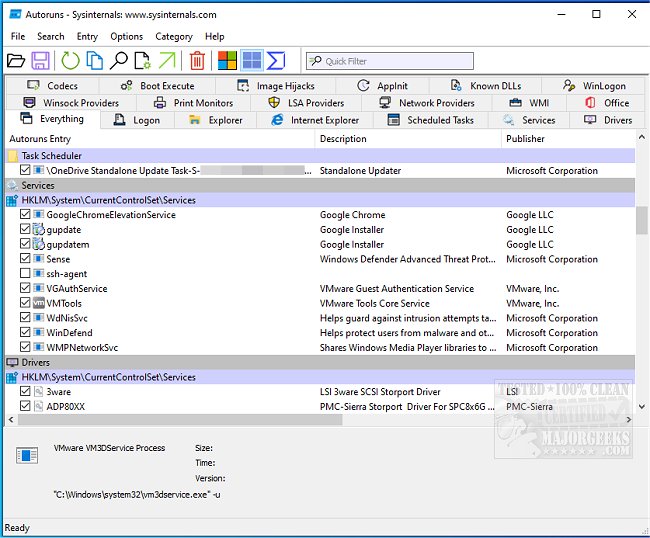
Task: Click the Find magnifier toolbar icon
Action: pos(119,61)
